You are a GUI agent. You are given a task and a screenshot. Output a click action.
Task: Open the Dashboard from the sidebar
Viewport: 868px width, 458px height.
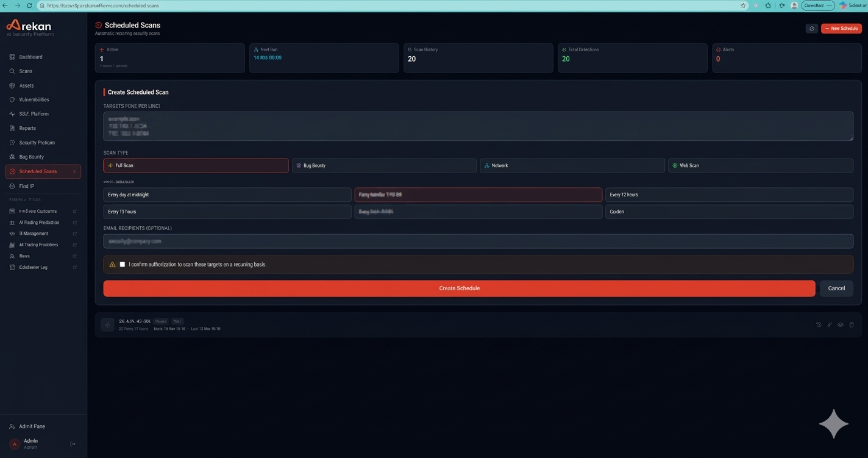click(x=30, y=57)
